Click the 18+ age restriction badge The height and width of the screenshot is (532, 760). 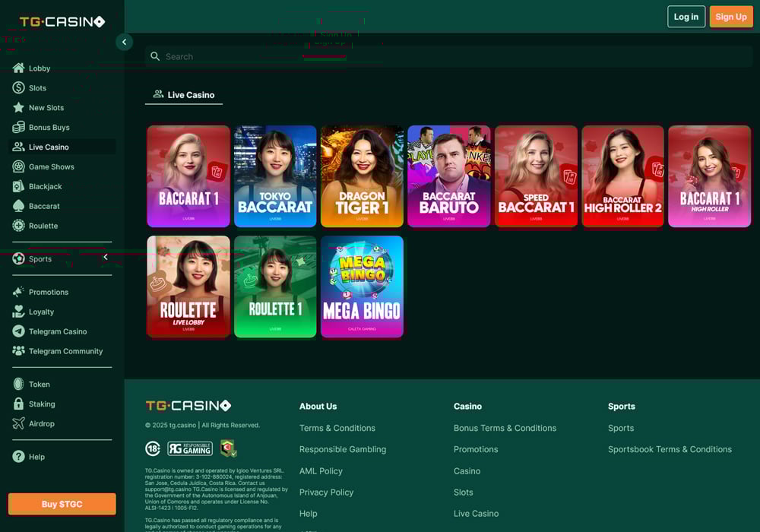[153, 448]
